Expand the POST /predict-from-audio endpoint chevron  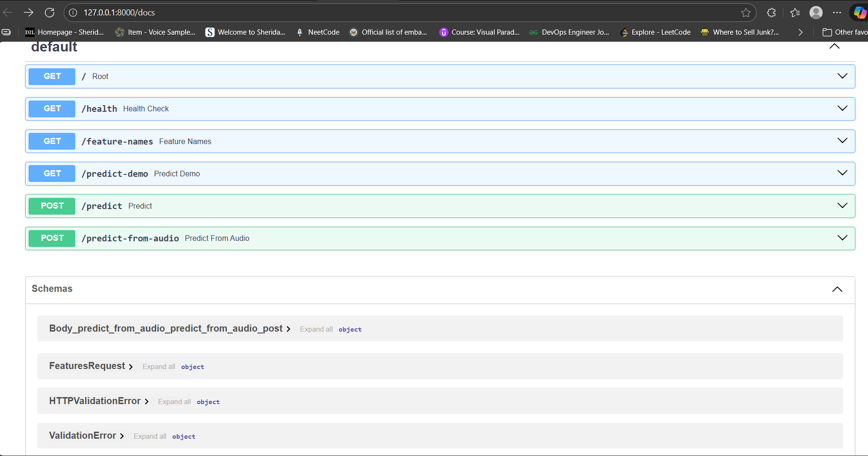click(842, 238)
